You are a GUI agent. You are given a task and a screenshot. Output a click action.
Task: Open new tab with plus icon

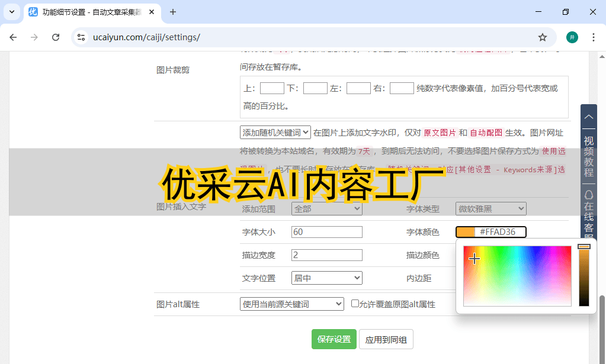(x=173, y=12)
